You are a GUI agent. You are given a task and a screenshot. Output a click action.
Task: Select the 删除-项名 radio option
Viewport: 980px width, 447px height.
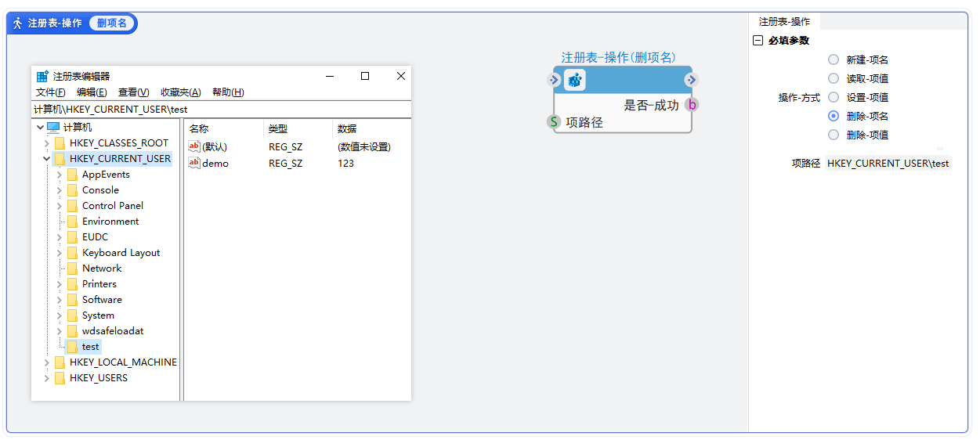(834, 116)
